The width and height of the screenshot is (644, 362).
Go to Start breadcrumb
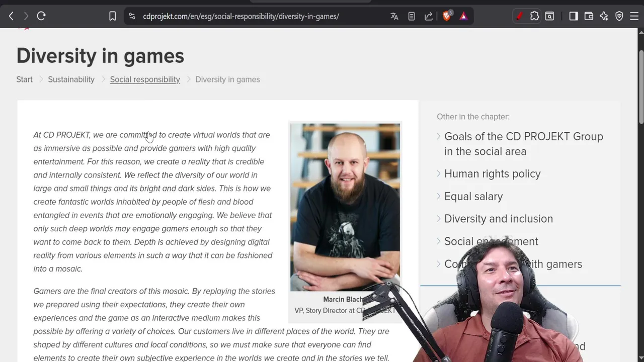pos(24,79)
